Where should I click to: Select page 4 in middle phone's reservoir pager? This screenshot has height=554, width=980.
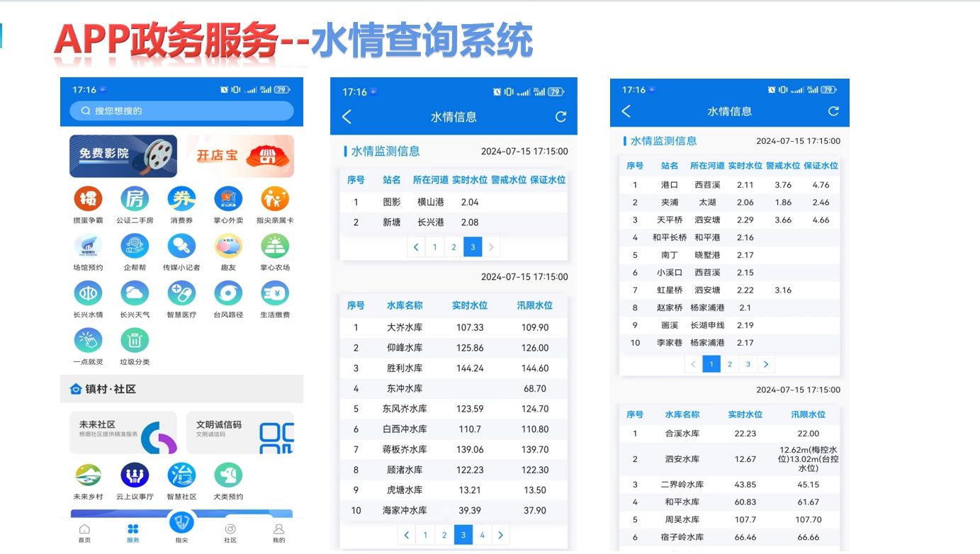click(482, 535)
